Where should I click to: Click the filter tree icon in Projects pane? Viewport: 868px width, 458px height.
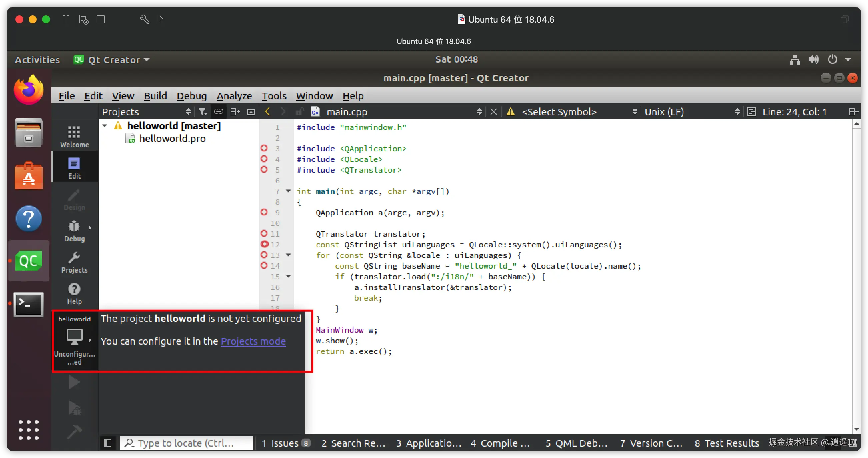pos(202,112)
